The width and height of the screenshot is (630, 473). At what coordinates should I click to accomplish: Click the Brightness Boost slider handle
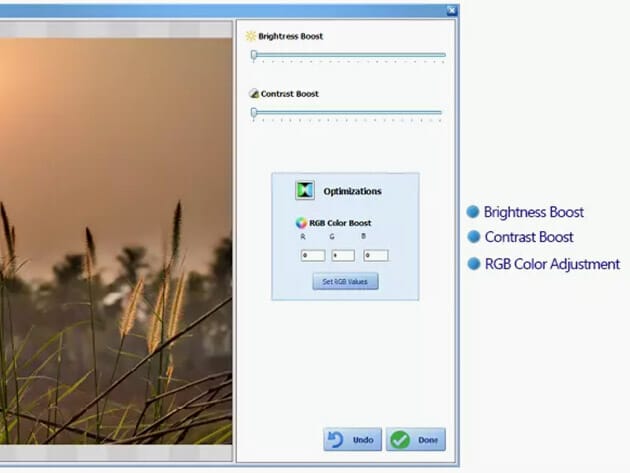(254, 56)
